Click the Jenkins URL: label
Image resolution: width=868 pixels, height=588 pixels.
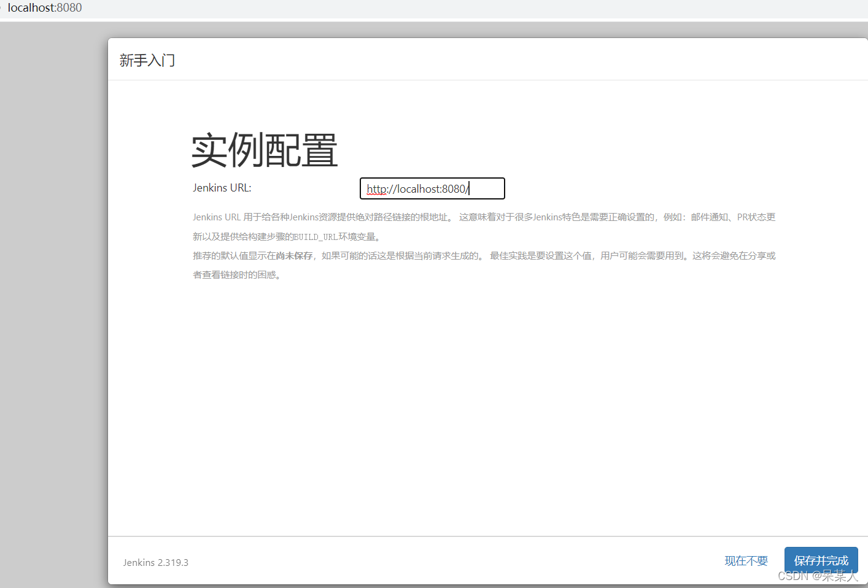pos(222,188)
